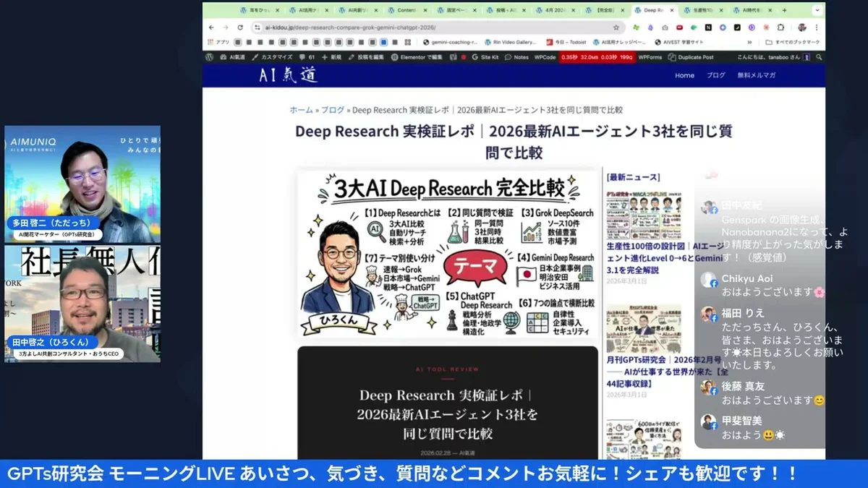Reload the page with the refresh icon
Viewport: 868px width, 488px height.
pos(240,26)
